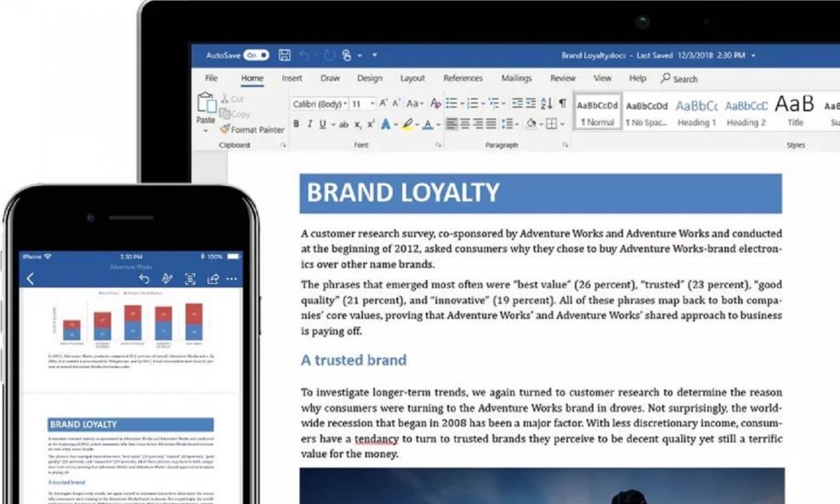Click the Shading paint bucket
Image resolution: width=840 pixels, height=504 pixels.
click(531, 124)
